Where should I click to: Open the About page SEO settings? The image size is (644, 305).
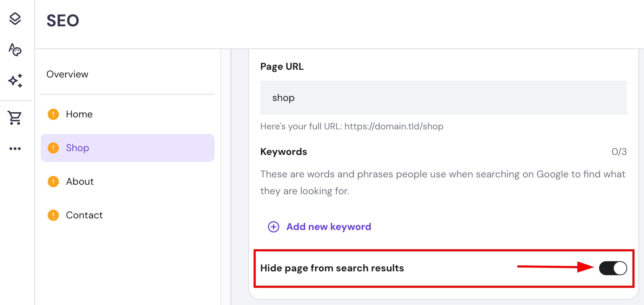(80, 181)
